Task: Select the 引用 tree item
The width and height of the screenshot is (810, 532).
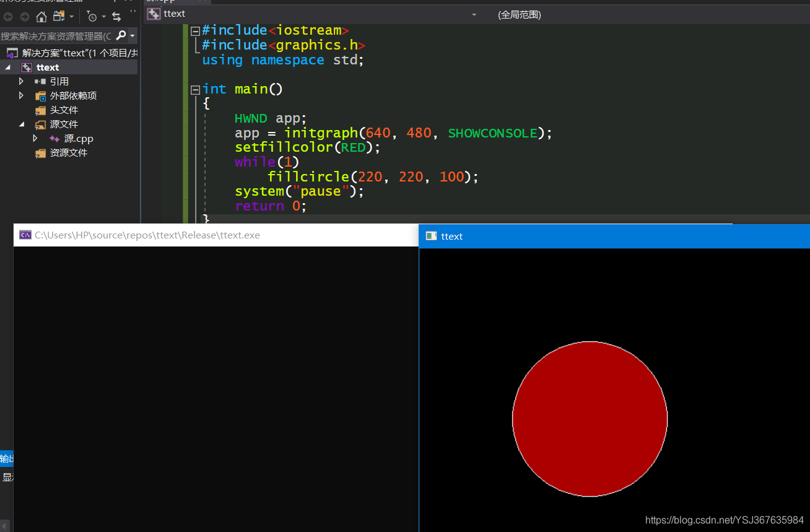Action: pos(59,81)
